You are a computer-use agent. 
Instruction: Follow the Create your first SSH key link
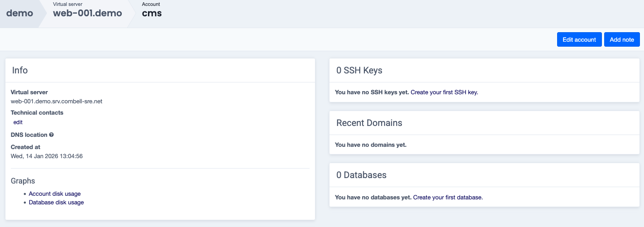point(444,92)
